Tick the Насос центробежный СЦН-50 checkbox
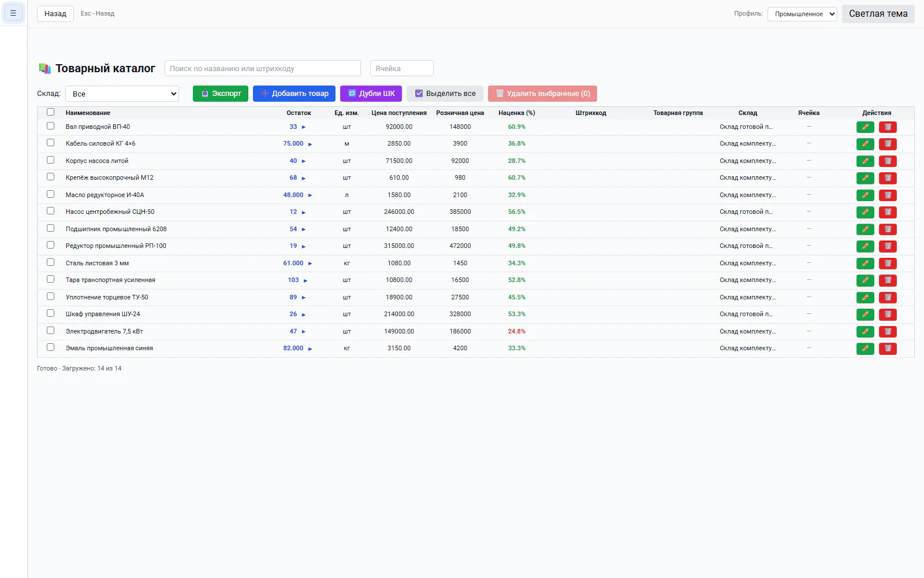The image size is (924, 578). [x=50, y=211]
